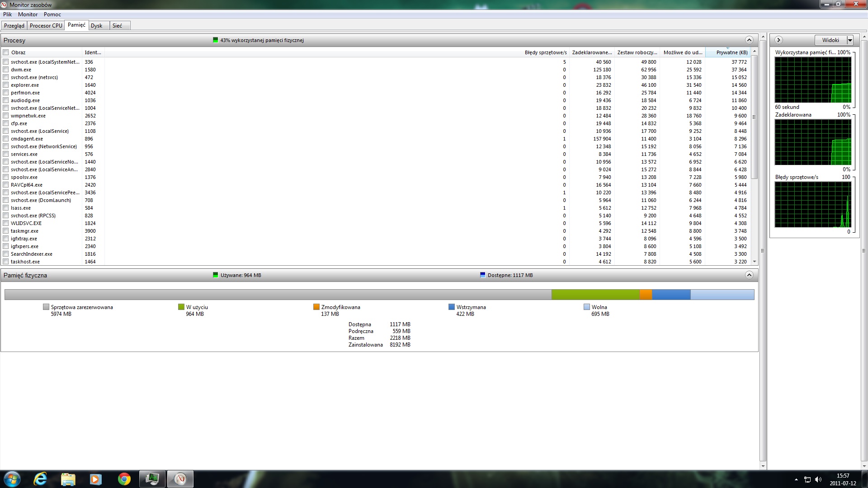Open the Monitor menu
Viewport: 868px width, 488px height.
pyautogui.click(x=28, y=14)
